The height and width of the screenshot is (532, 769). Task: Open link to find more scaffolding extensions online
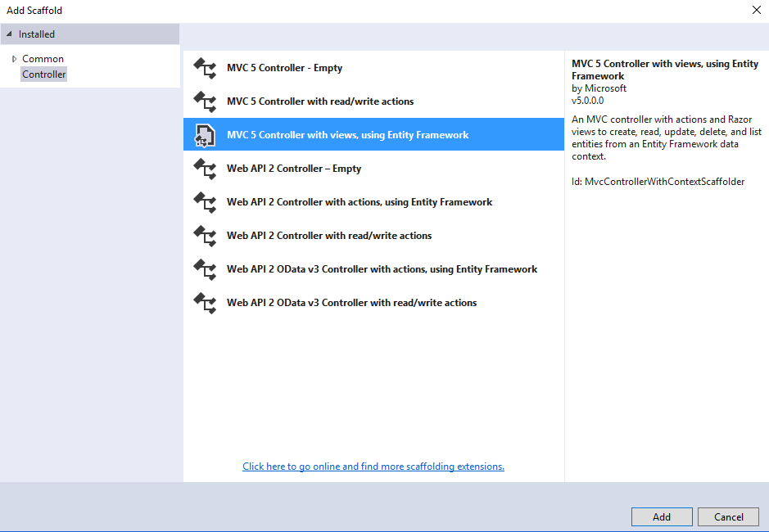(373, 467)
